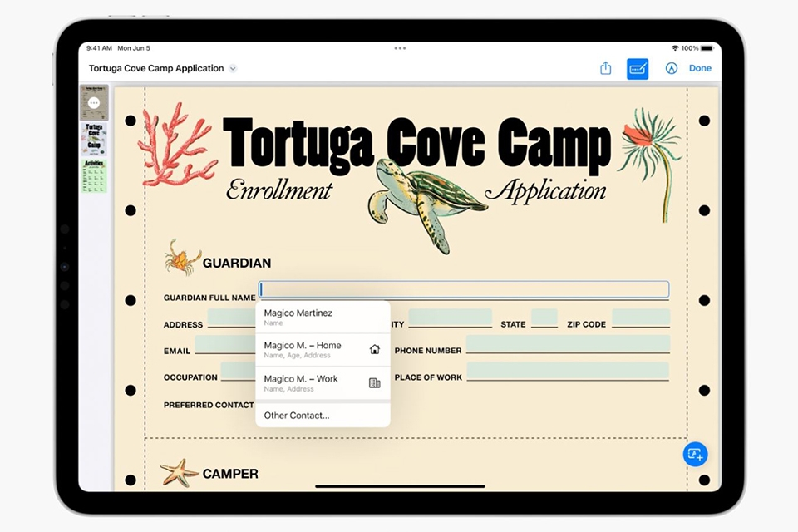Image resolution: width=798 pixels, height=532 pixels.
Task: Click the Guardian Full Name input field
Action: (464, 289)
